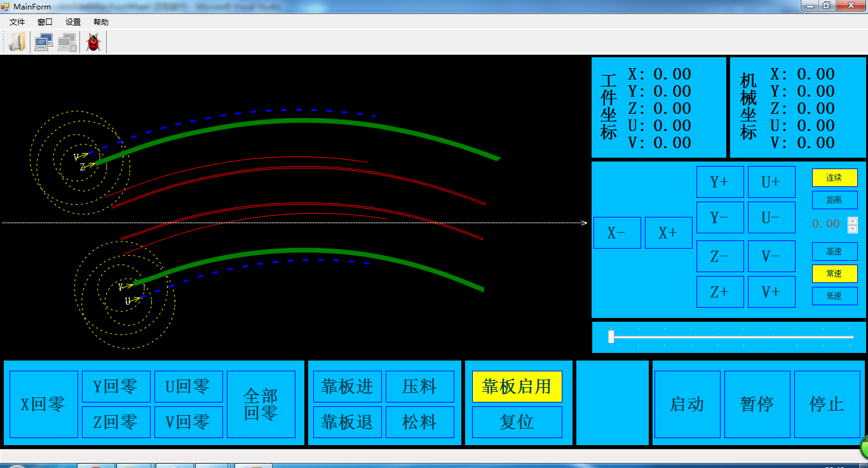Increase distance value with spinner up arrow

click(x=853, y=221)
